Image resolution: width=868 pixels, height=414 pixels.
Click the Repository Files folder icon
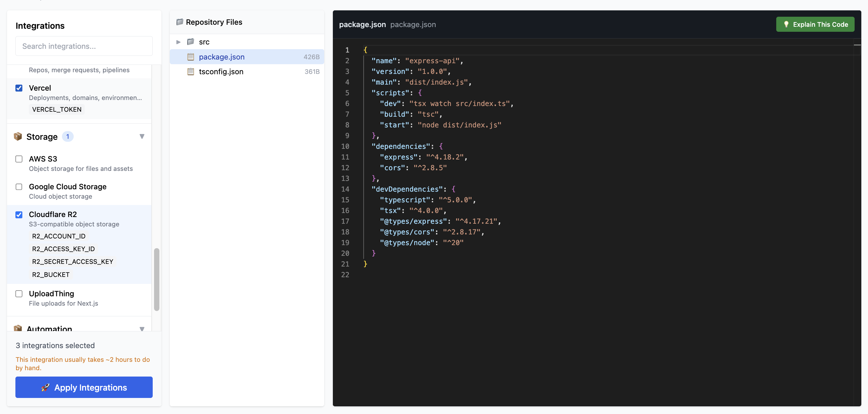coord(180,21)
